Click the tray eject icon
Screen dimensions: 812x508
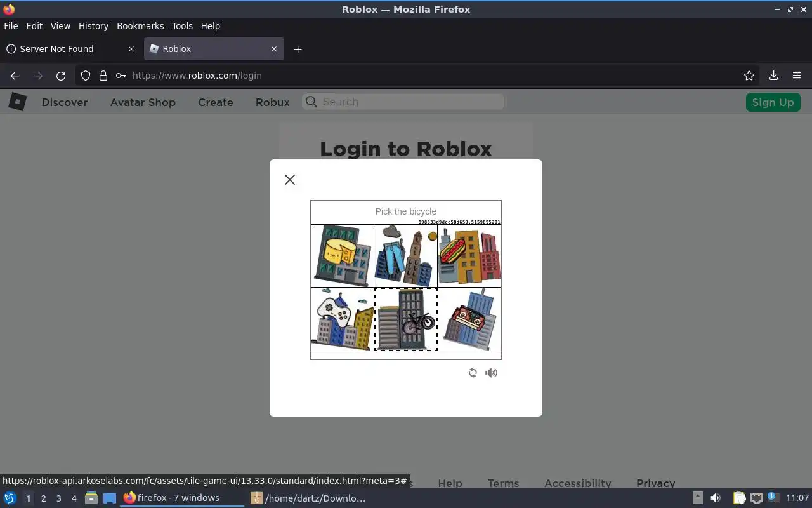(x=698, y=498)
